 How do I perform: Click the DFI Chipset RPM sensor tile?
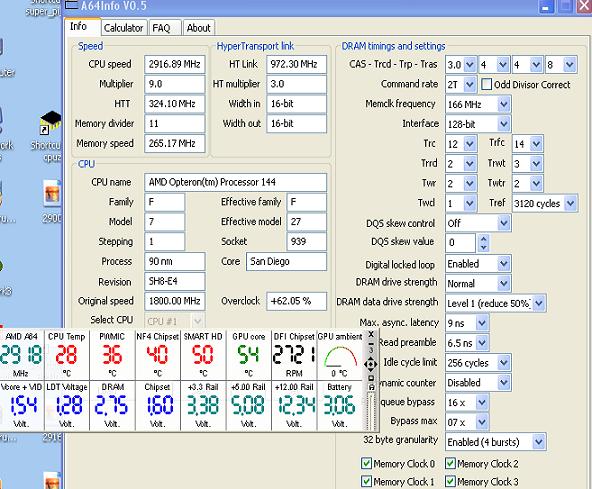(294, 354)
